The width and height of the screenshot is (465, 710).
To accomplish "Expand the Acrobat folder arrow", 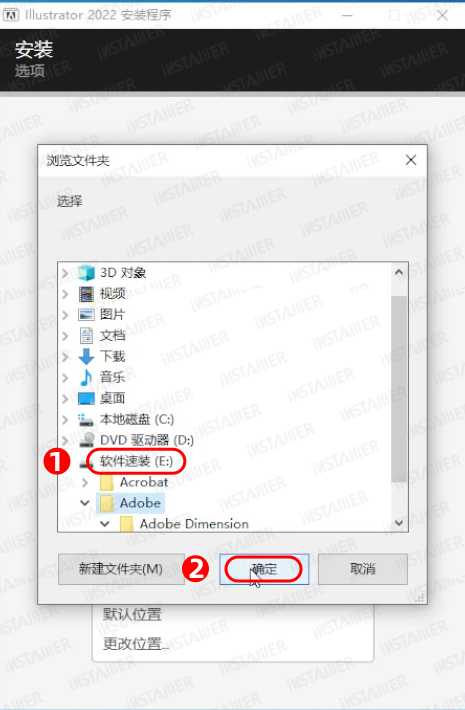I will (x=85, y=482).
